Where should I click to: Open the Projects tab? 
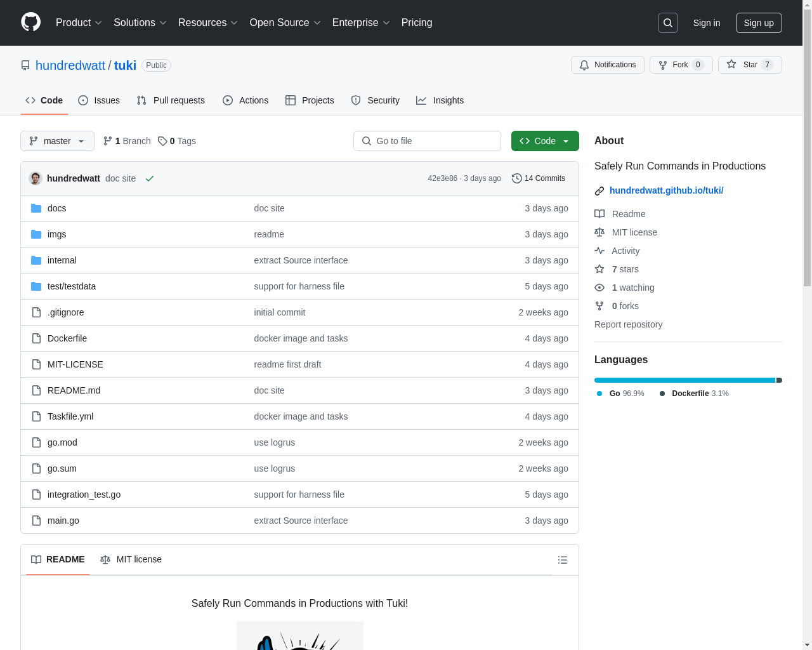point(310,100)
